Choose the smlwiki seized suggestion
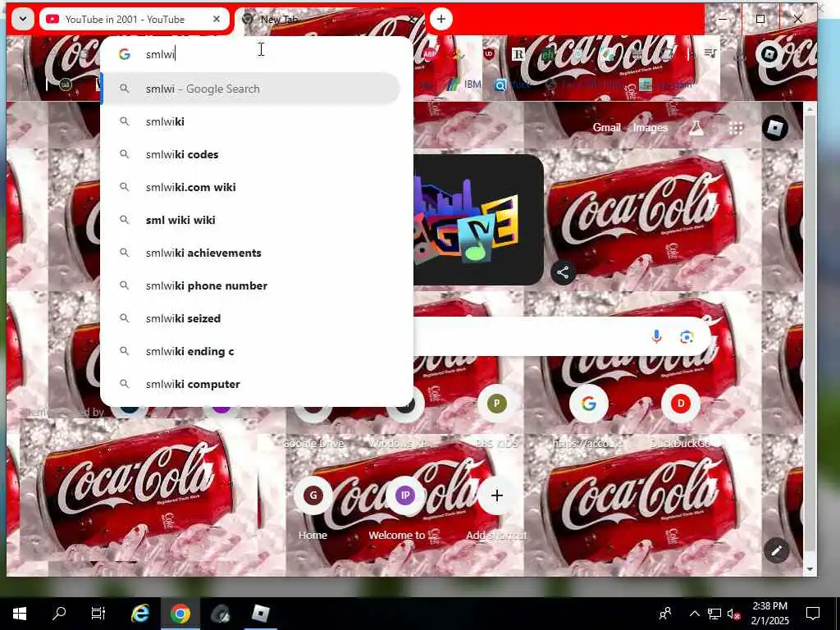 pos(251,318)
